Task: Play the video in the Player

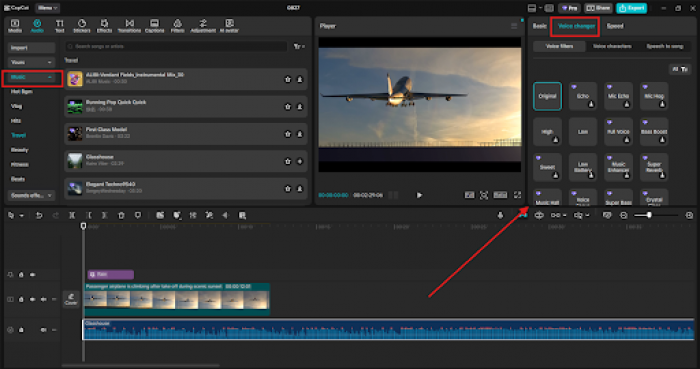Action: [419, 195]
